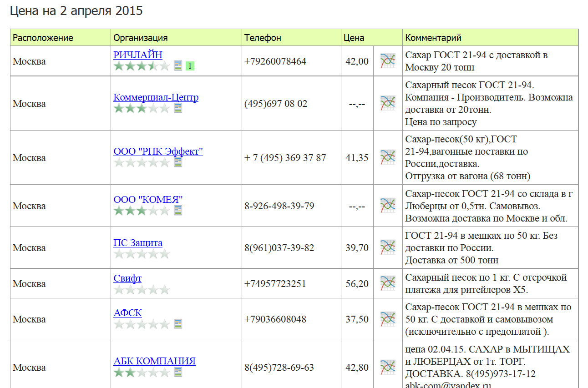Click the "--,--" price in ООО "КОМЕЯ" row

click(x=357, y=206)
